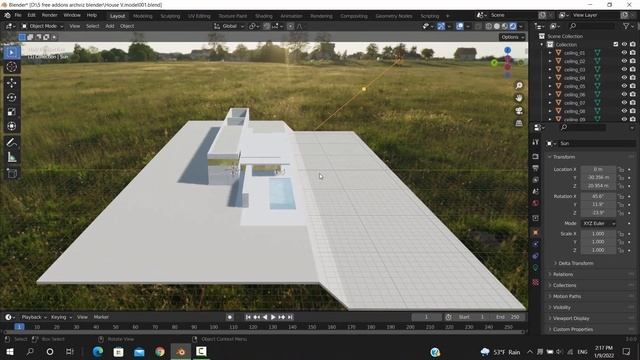Expand the Motion Paths panel
Image resolution: width=640 pixels, height=360 pixels.
(567, 296)
